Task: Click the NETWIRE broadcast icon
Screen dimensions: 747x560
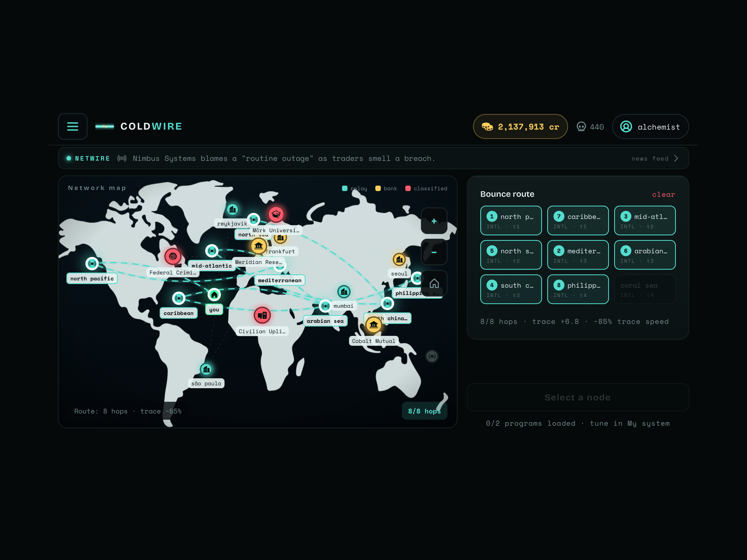Action: point(122,158)
